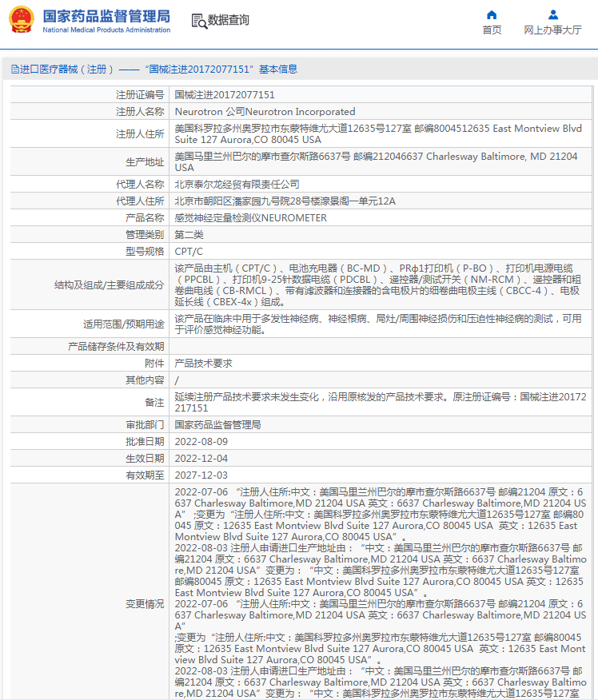Select product name 感觉神经定量检测仪NEUROMETER
Viewport: 598px width, 700px height.
250,217
